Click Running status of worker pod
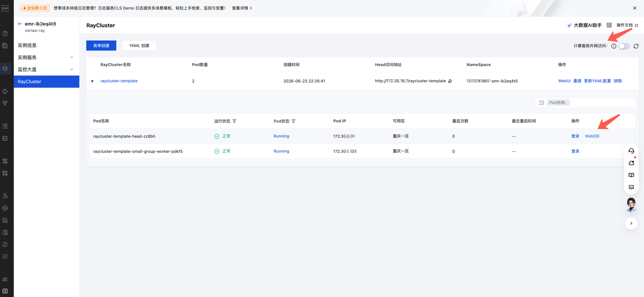Viewport: 644px width, 297px height. (281, 151)
